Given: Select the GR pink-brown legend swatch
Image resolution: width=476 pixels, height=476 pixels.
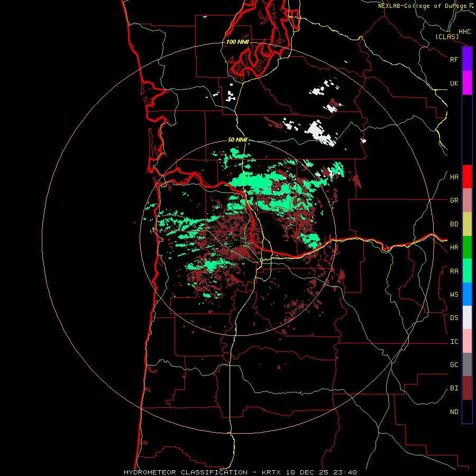Looking at the screenshot, I should [x=467, y=200].
